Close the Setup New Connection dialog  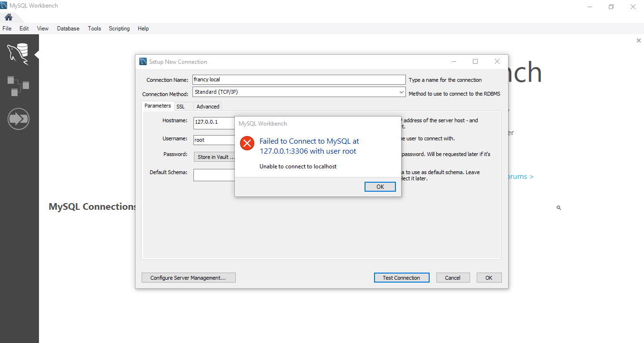[497, 61]
